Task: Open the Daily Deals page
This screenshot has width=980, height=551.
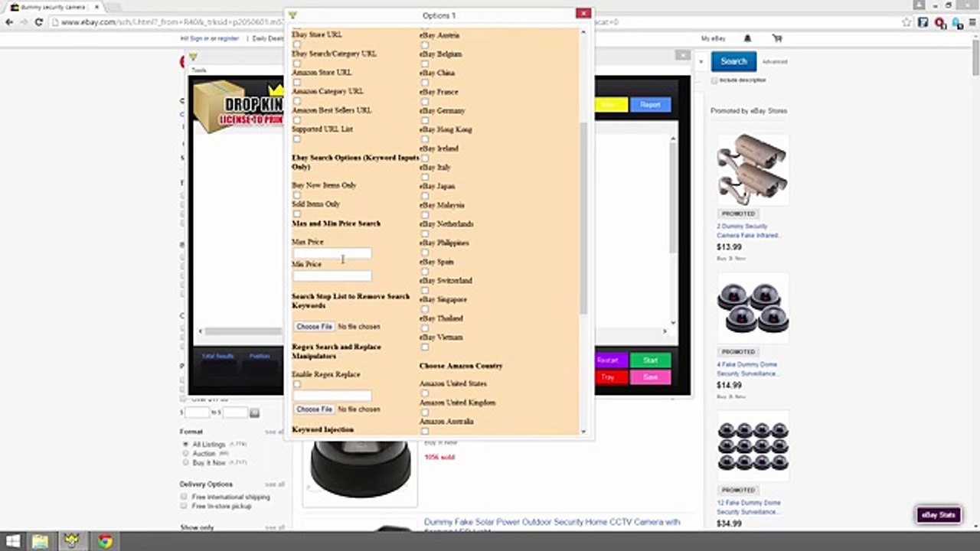Action: point(266,38)
